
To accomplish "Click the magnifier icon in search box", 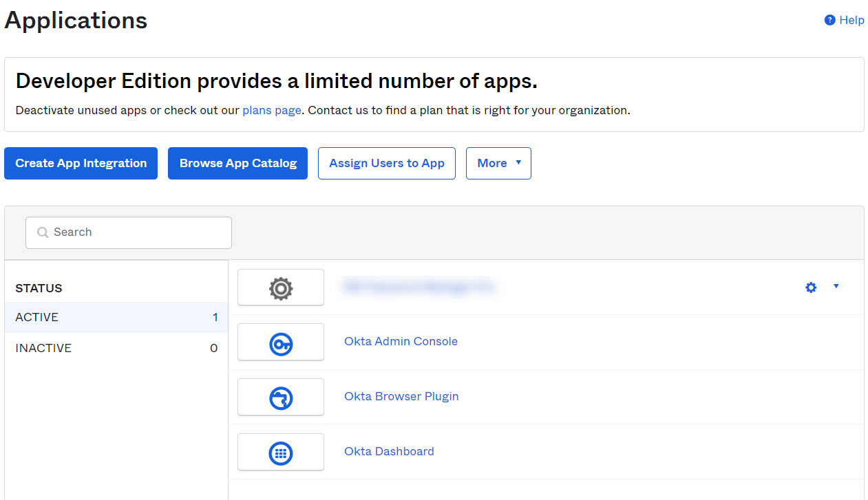I will click(43, 232).
